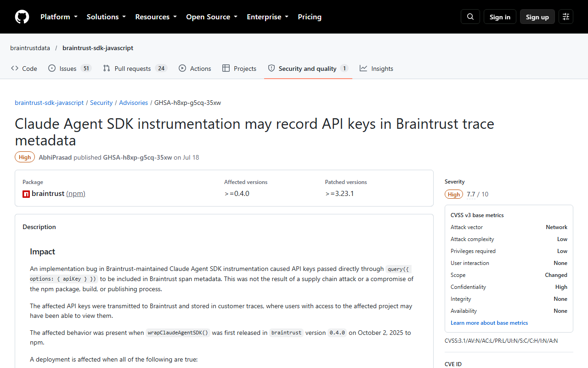Click the inline code 0.4.0 version

coord(337,333)
